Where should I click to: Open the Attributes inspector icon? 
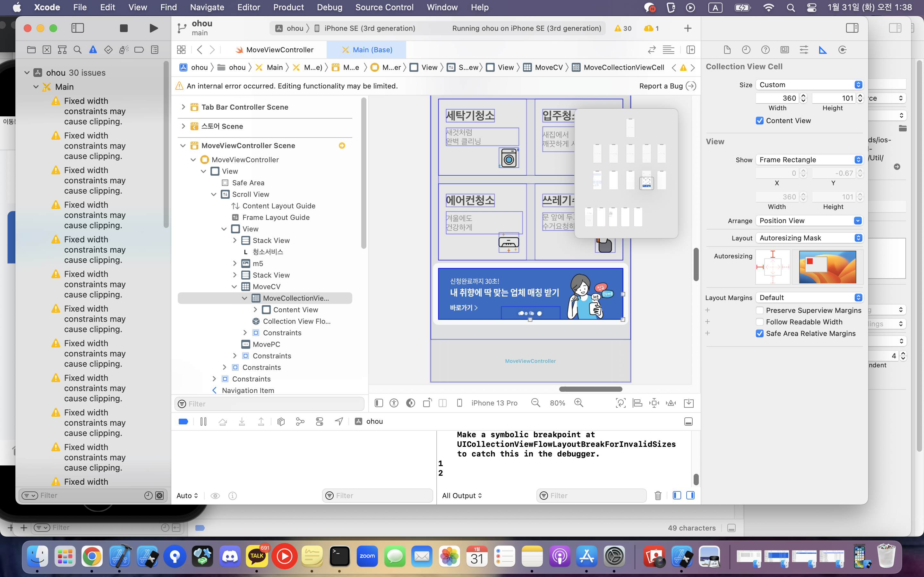804,50
